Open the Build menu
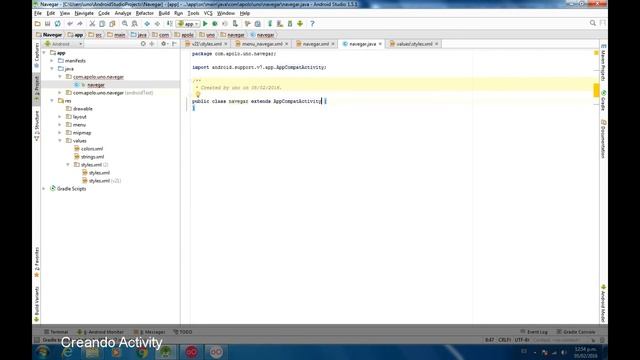Image resolution: width=640 pixels, height=360 pixels. [x=164, y=13]
